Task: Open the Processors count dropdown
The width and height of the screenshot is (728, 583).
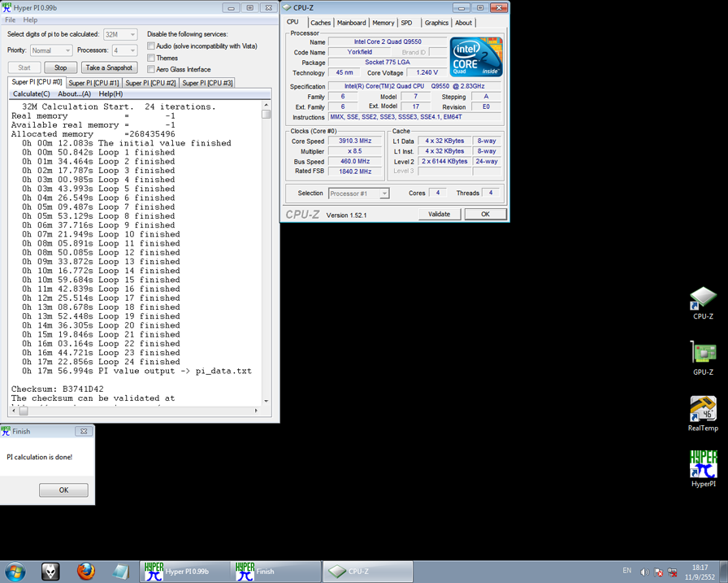Action: tap(125, 50)
